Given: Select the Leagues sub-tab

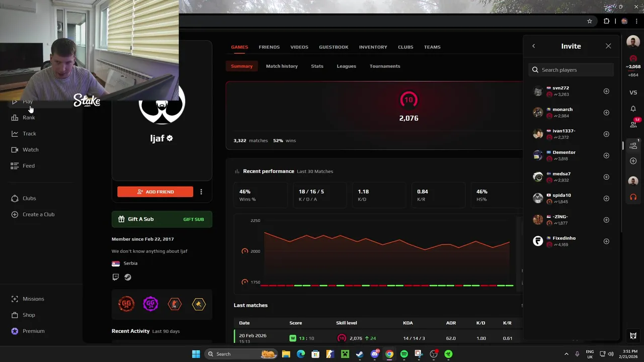Looking at the screenshot, I should pyautogui.click(x=346, y=66).
